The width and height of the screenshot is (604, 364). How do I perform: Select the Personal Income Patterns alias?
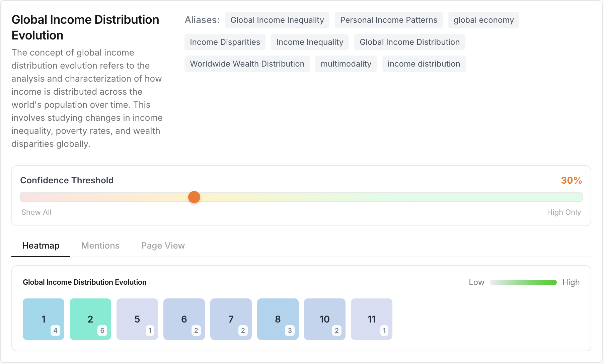(388, 20)
